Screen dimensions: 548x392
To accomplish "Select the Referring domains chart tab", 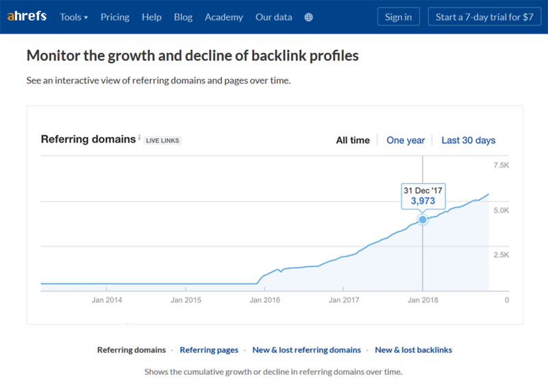I will 132,350.
